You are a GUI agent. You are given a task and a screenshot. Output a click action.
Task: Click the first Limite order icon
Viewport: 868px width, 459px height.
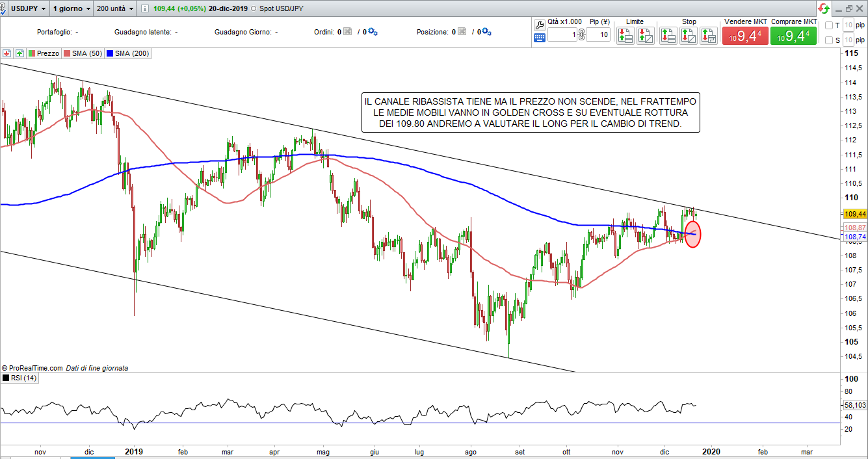(625, 36)
